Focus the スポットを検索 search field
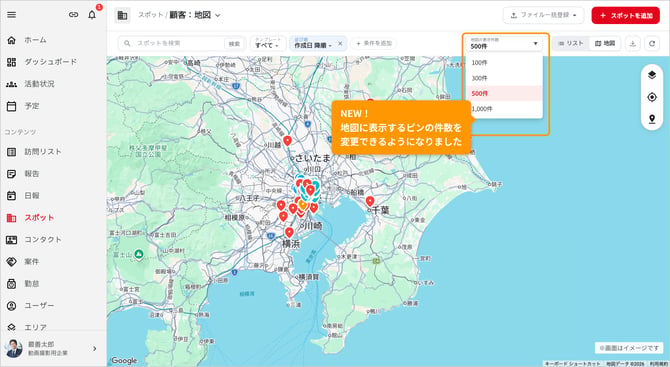 click(x=171, y=43)
